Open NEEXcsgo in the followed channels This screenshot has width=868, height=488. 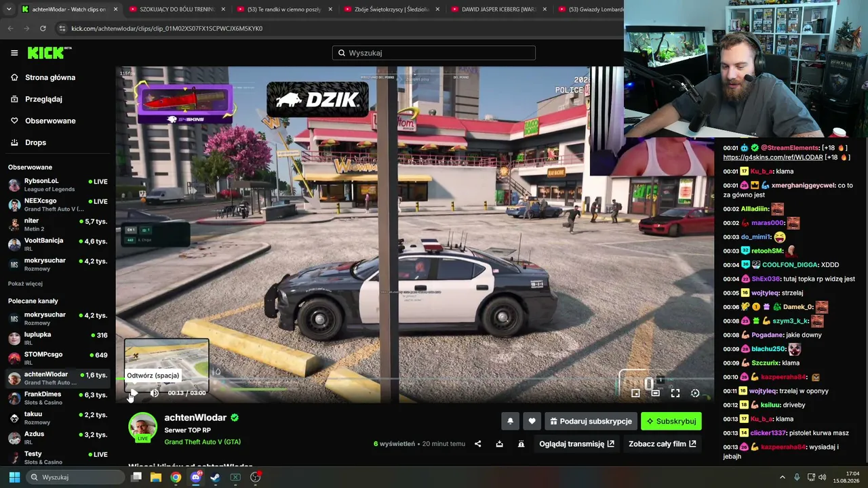click(x=58, y=205)
